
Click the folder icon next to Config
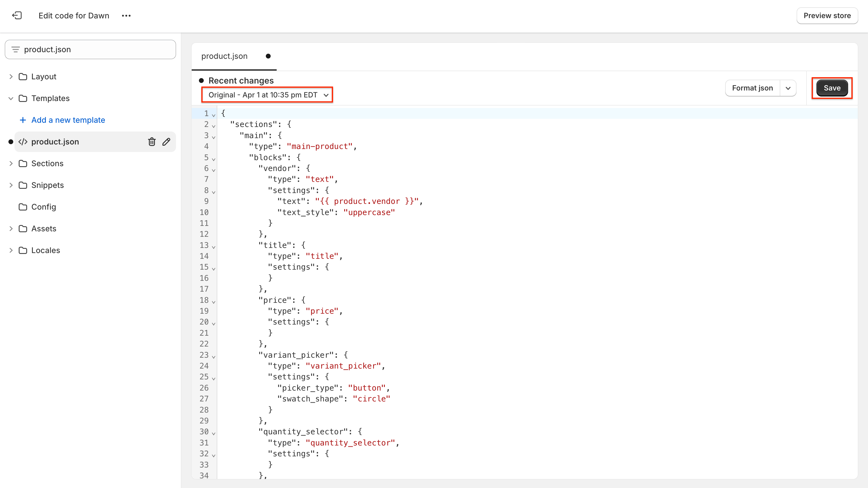pyautogui.click(x=22, y=207)
